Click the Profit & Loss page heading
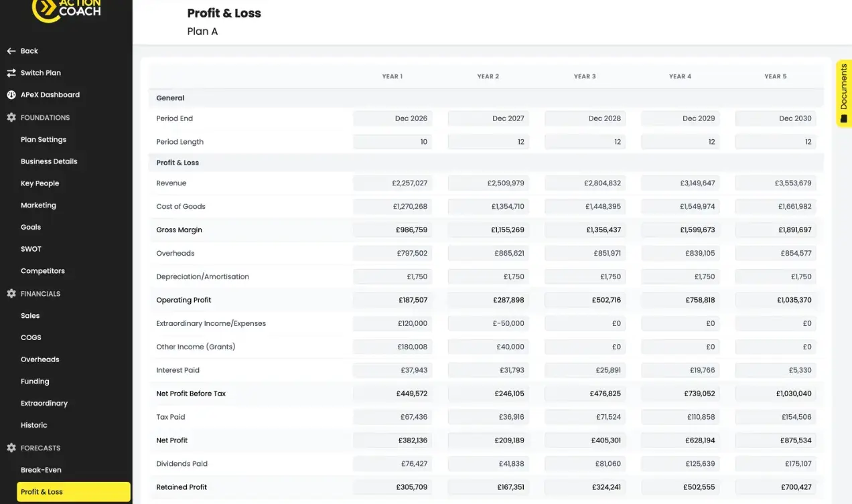The height and width of the screenshot is (504, 852). coord(224,13)
